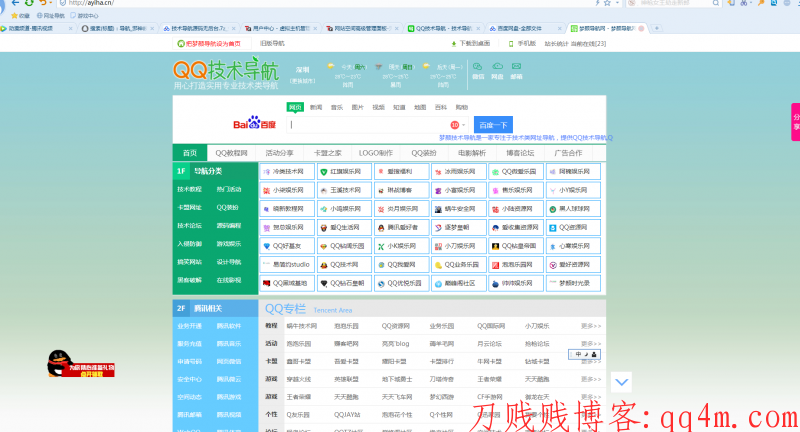Open 蜗牛技术网 in the 教程 row
Screen dimensions: 800x432
pyautogui.click(x=302, y=326)
